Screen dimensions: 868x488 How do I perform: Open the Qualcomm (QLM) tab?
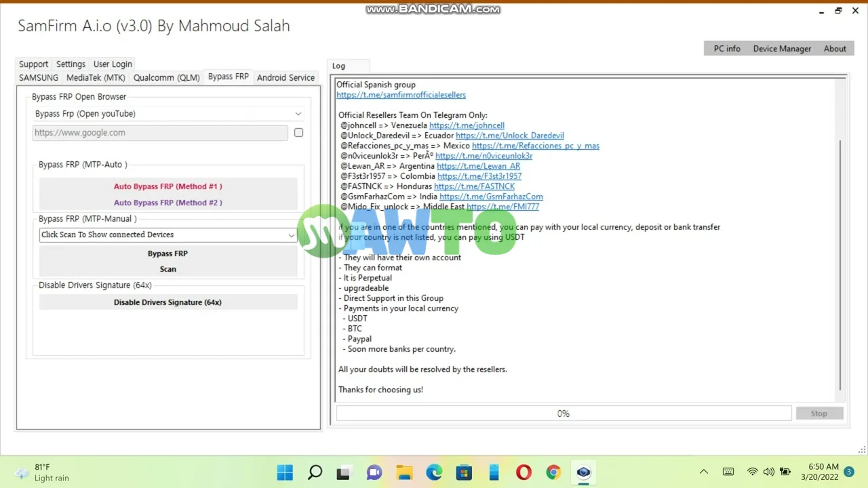(x=167, y=78)
